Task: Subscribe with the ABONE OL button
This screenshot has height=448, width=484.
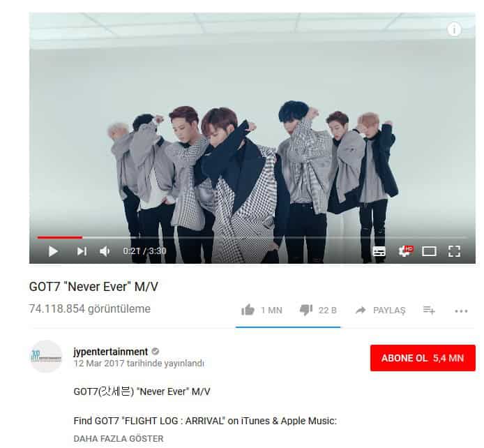Action: coord(423,358)
